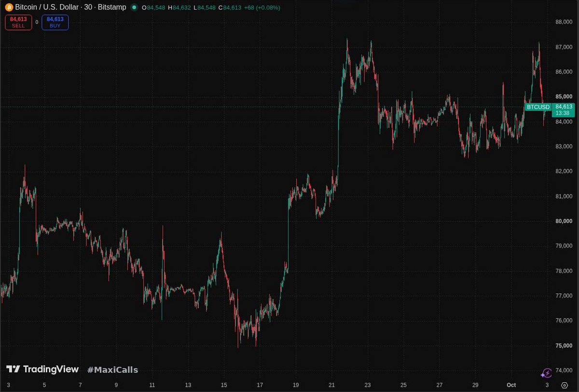579x392 pixels.
Task: Click the 9 date label on time axis
Action: [116, 385]
